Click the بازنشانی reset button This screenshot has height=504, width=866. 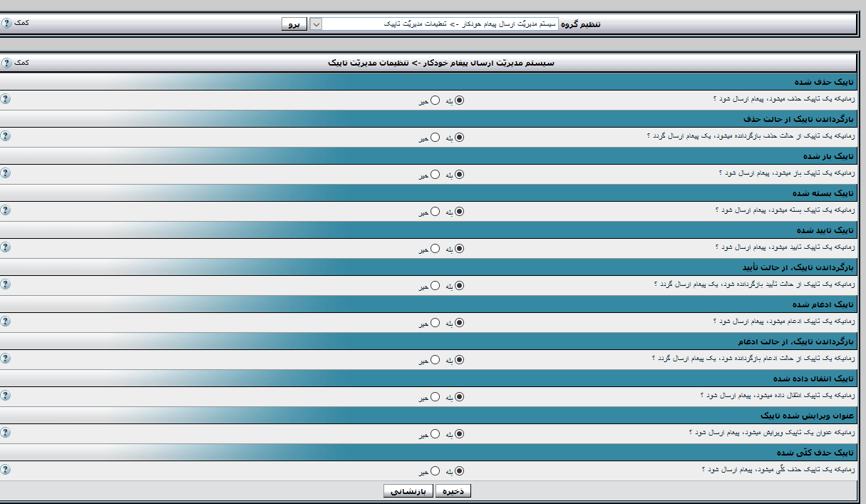click(x=408, y=491)
